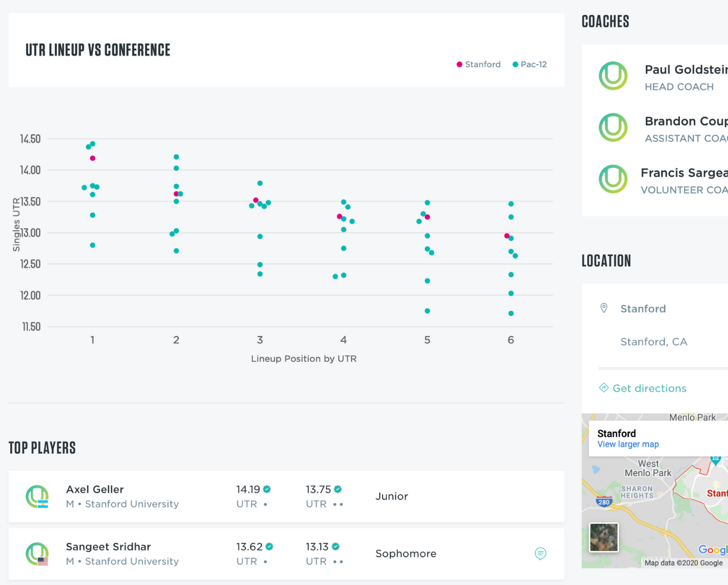The image size is (728, 585).
Task: Click the Stanford, CA location text
Action: 654,342
